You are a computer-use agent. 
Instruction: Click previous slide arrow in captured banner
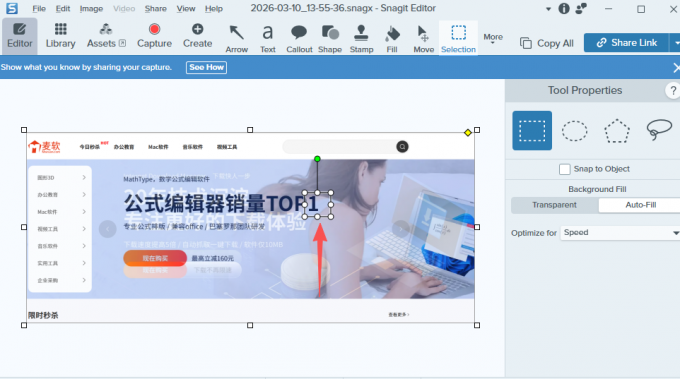pyautogui.click(x=108, y=229)
